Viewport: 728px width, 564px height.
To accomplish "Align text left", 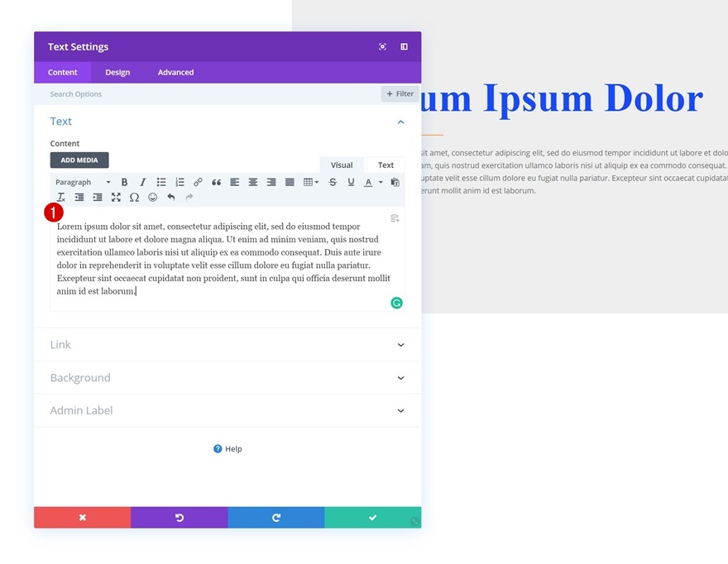I will 234,182.
